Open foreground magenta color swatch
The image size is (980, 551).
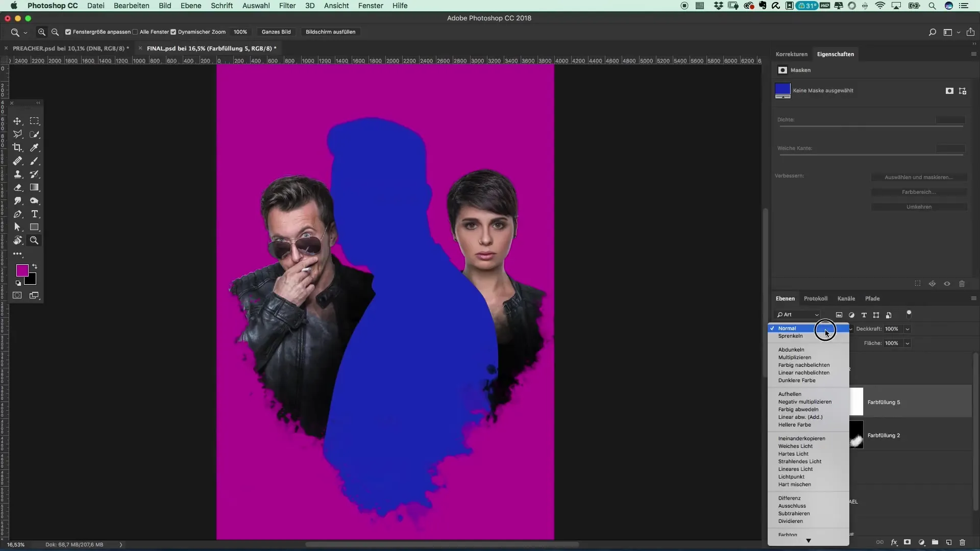click(22, 270)
